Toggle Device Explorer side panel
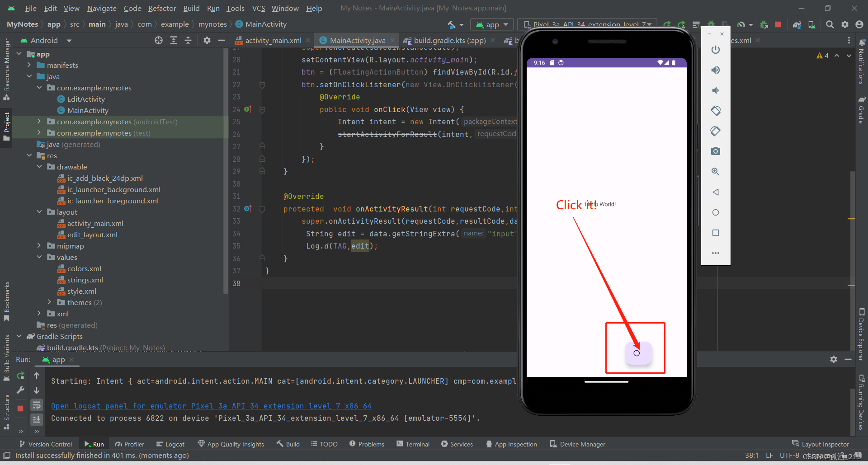868x465 pixels. tap(861, 334)
